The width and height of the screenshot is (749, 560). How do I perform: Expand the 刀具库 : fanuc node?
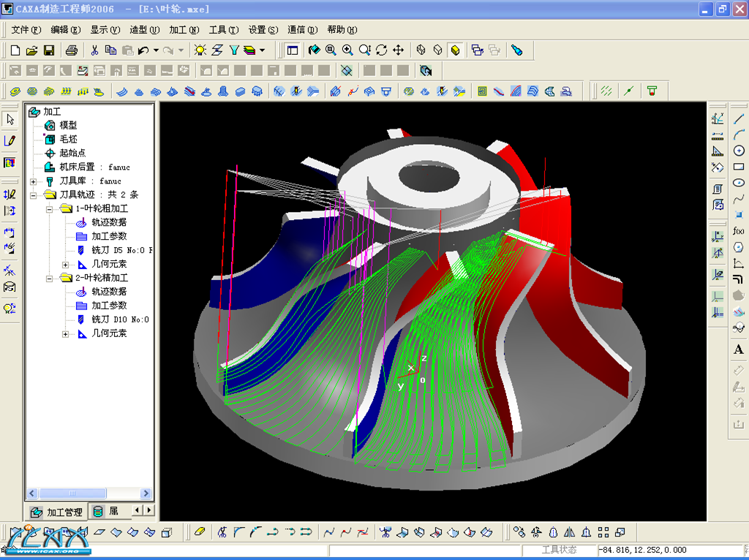click(33, 181)
